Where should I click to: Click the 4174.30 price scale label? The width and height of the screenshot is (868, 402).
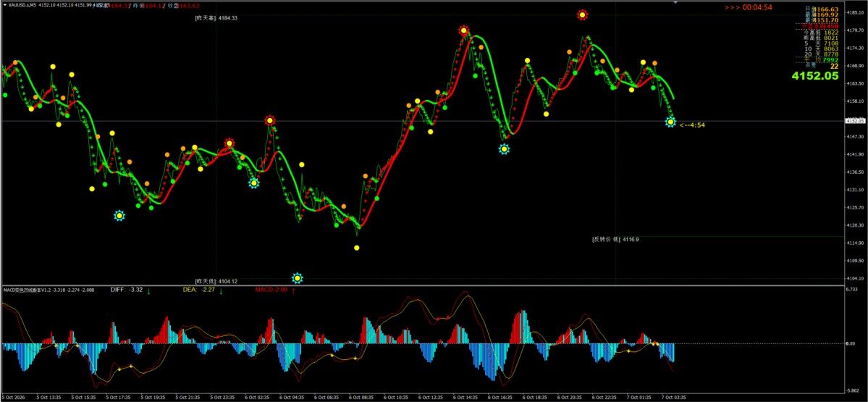(855, 49)
